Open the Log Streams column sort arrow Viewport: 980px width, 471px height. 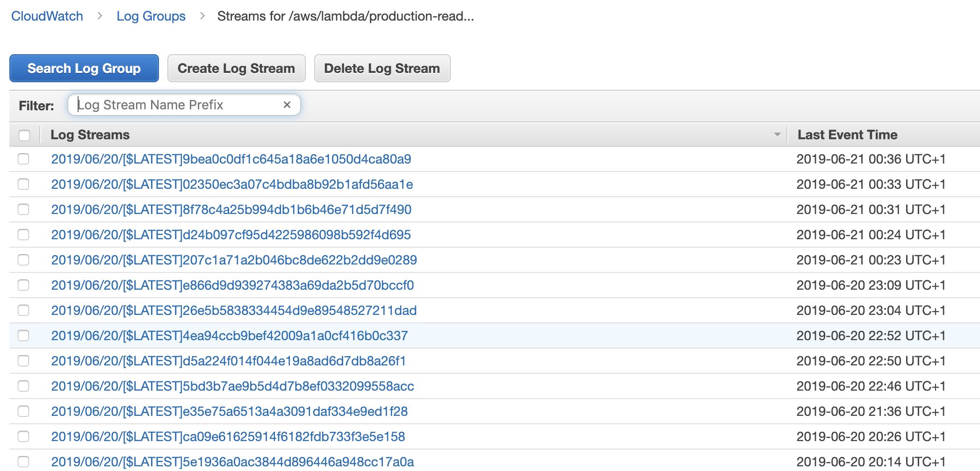[777, 135]
